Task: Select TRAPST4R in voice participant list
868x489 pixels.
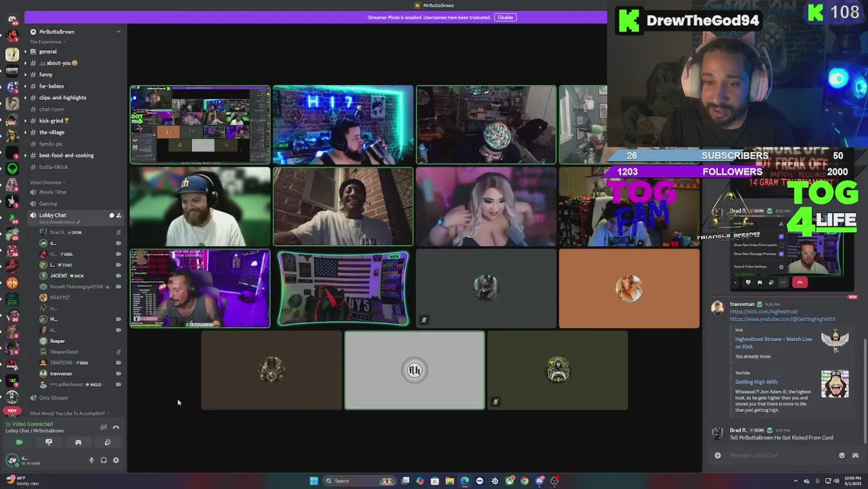Action: (x=80, y=363)
